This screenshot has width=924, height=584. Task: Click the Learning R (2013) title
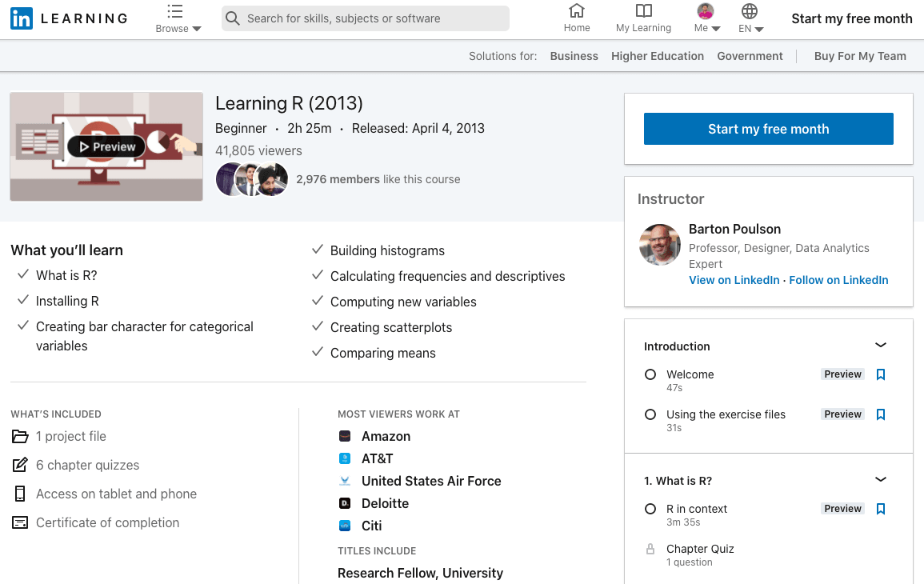(x=289, y=103)
